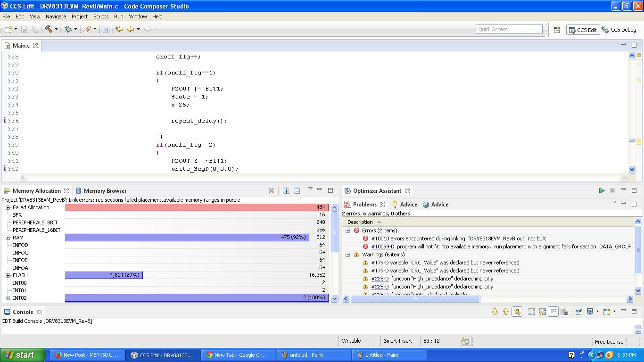
Task: Click the Open Perspective icon
Action: pos(557,30)
